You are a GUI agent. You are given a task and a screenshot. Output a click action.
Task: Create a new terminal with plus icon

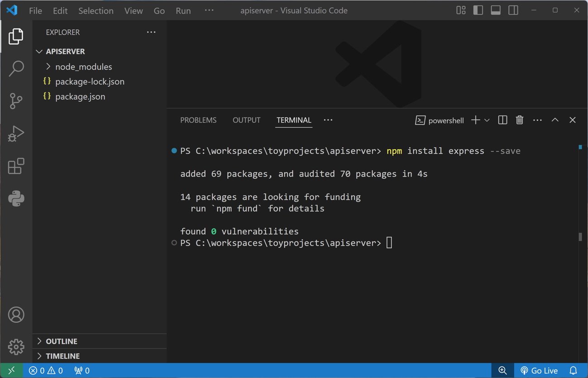[475, 120]
